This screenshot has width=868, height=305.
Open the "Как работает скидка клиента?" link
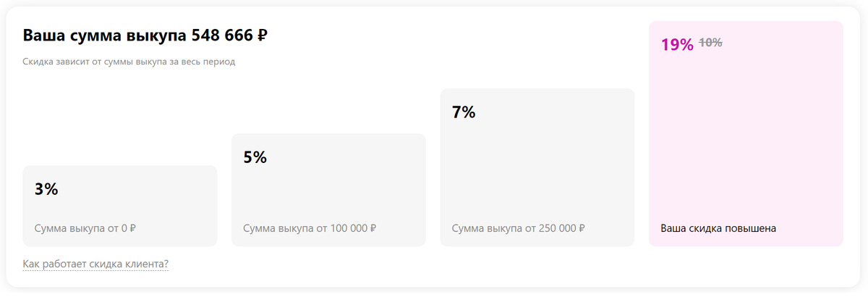tap(95, 264)
